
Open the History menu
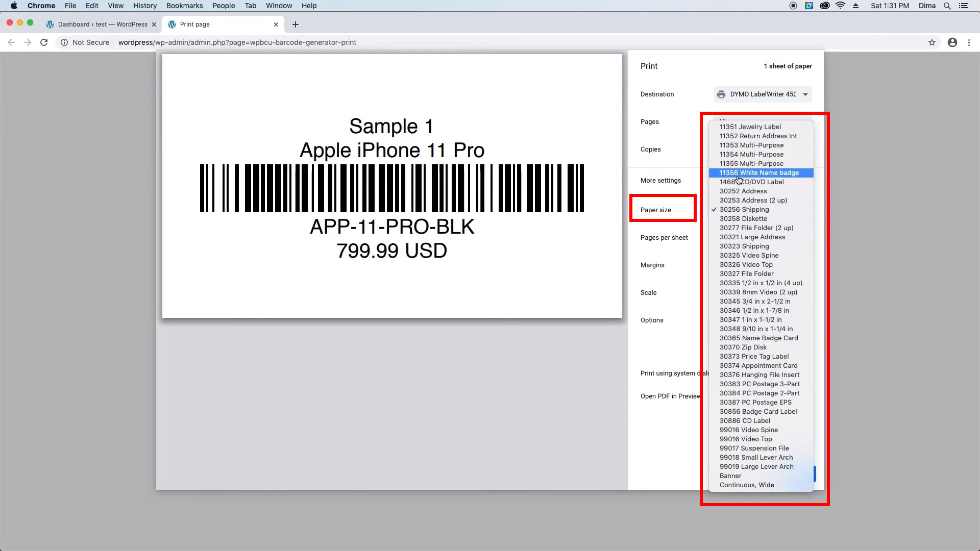point(145,6)
